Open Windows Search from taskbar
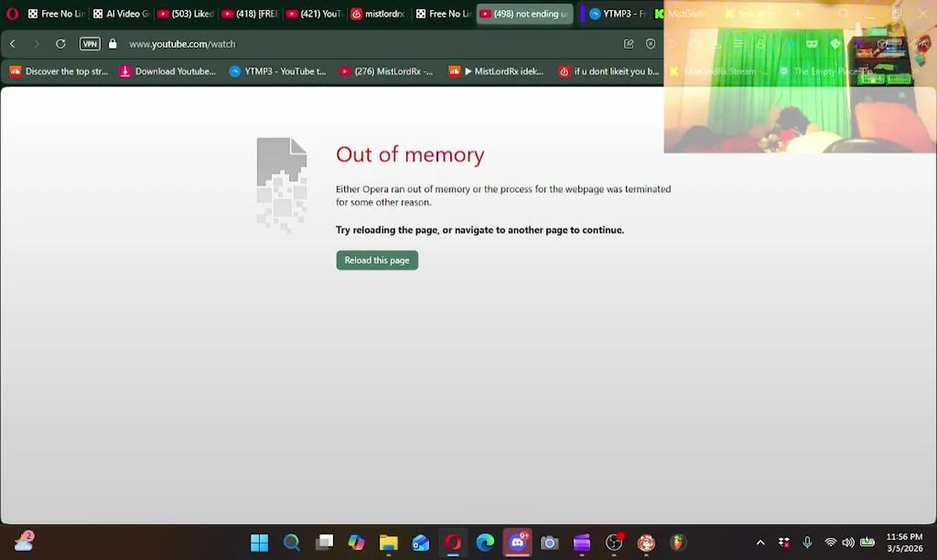 point(292,542)
